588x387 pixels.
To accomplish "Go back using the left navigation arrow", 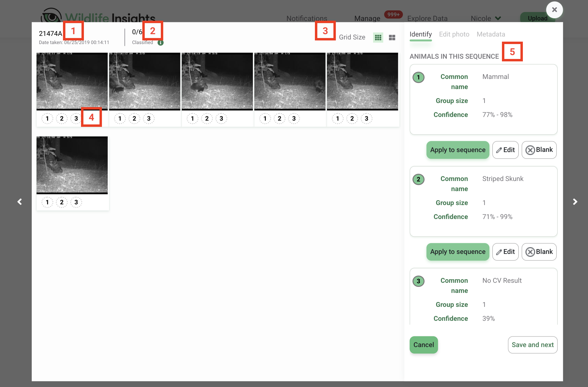I will tap(20, 201).
